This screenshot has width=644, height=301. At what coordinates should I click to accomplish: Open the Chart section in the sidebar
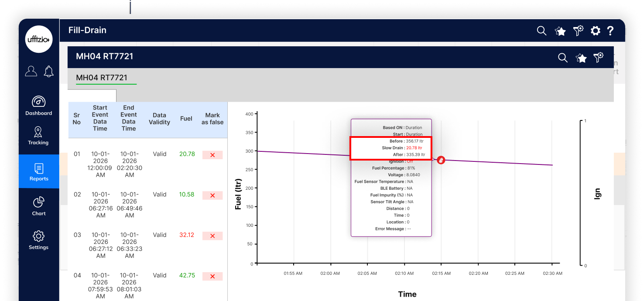tap(39, 206)
